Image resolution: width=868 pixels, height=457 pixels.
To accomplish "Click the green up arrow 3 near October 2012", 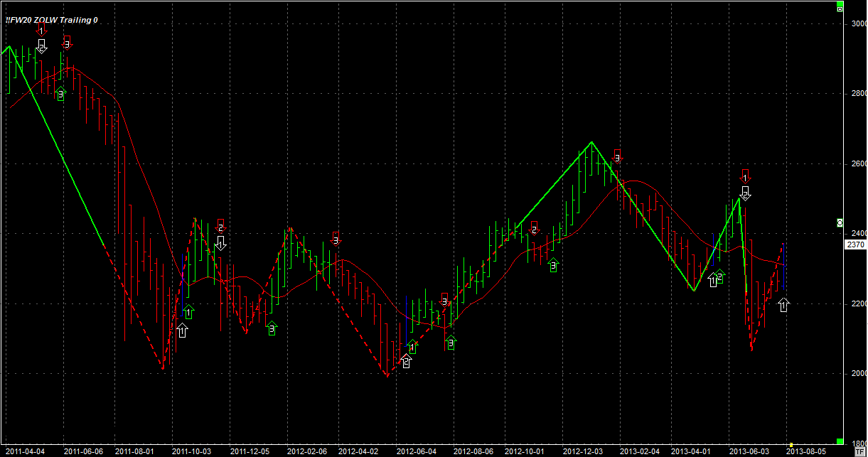I will (554, 265).
